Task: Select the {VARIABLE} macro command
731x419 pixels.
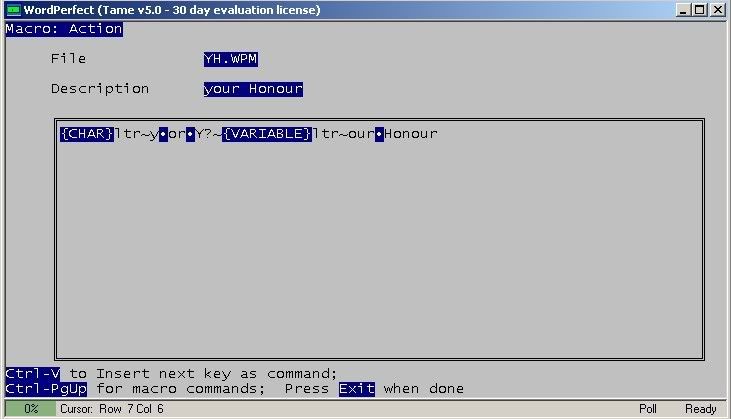Action: pos(267,134)
